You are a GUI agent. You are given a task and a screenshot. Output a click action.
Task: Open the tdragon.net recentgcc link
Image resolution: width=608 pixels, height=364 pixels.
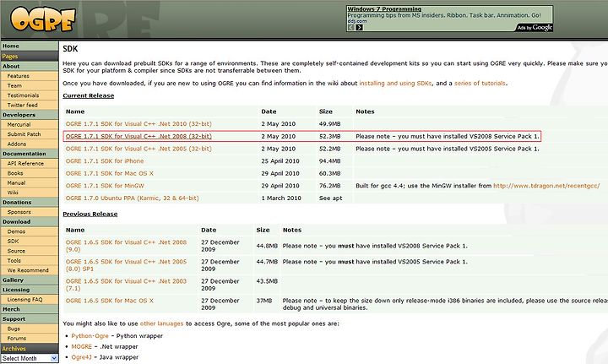[x=546, y=186]
